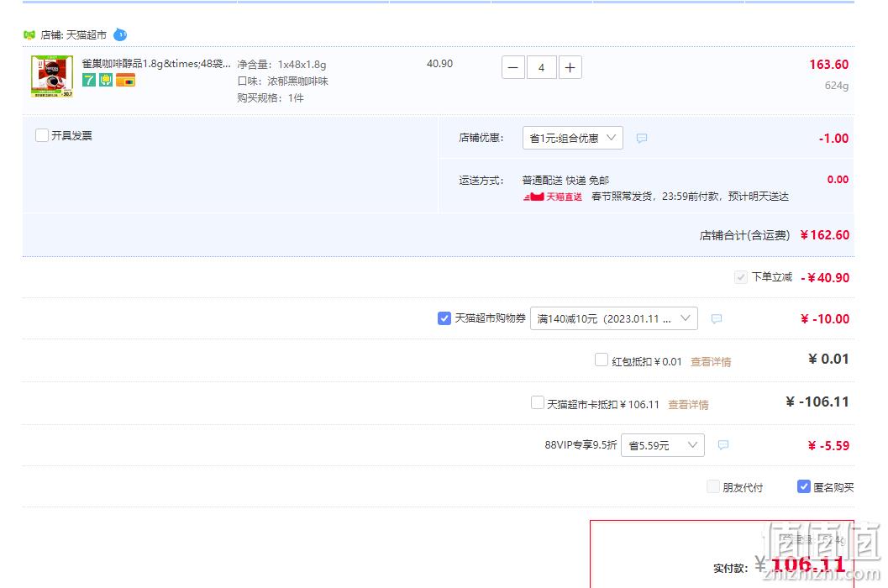Open the 满140减10元 coupon dropdown
This screenshot has height=588, width=888.
click(614, 318)
